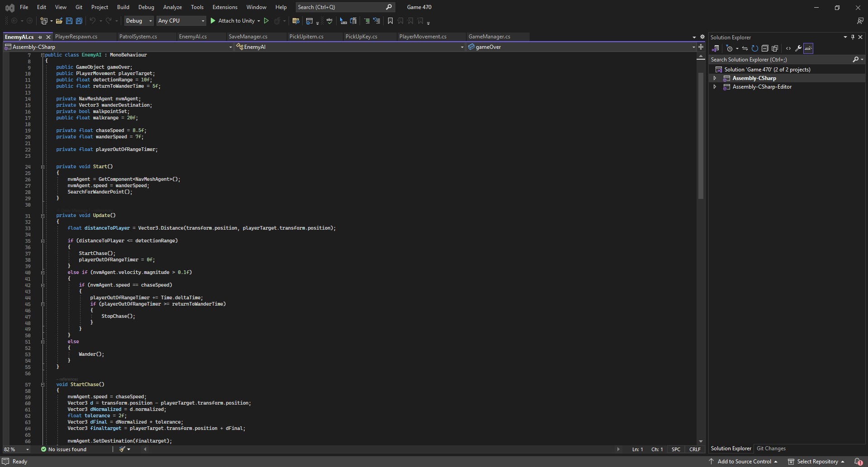Open Properties wrench icon in Solution Explorer
The width and height of the screenshot is (868, 467).
798,48
